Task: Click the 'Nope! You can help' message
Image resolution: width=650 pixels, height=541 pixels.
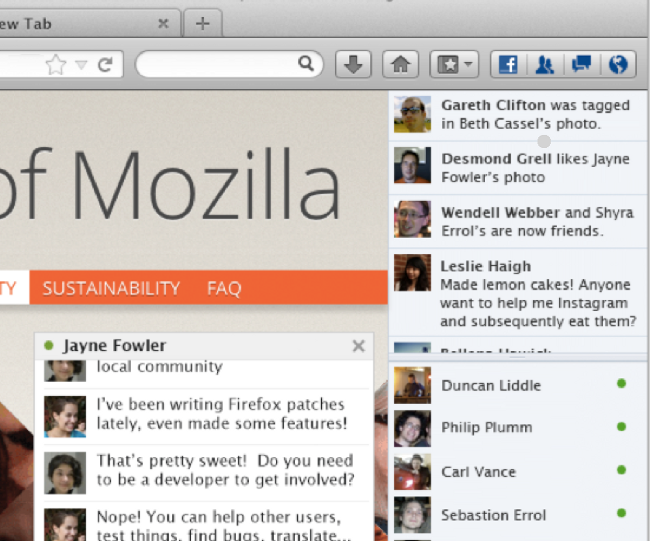Action: (x=224, y=525)
